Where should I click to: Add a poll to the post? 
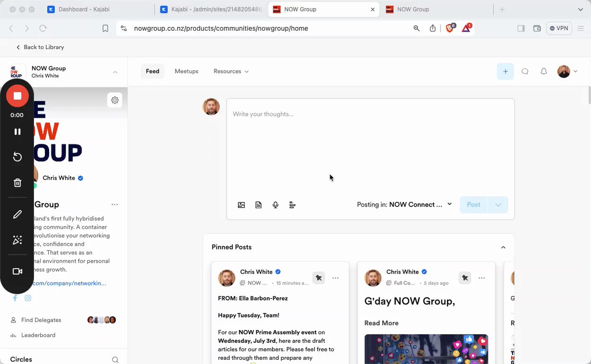292,205
